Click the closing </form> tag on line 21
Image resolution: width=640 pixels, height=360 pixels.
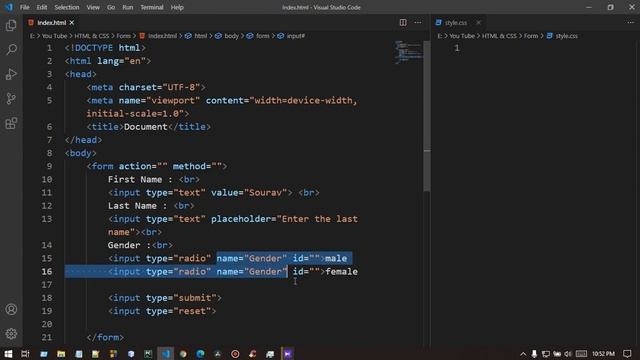[105, 338]
